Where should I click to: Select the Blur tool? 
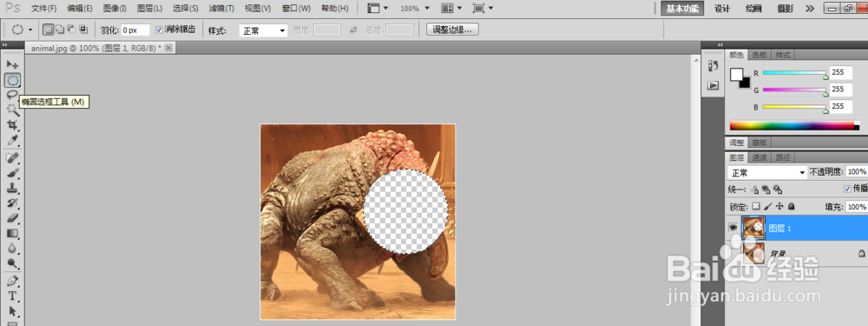(12, 248)
